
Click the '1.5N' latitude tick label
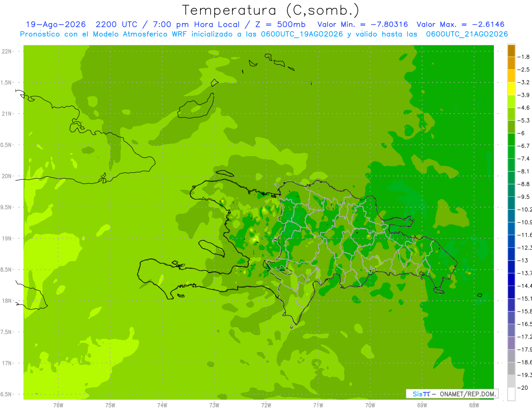[x=7, y=82]
